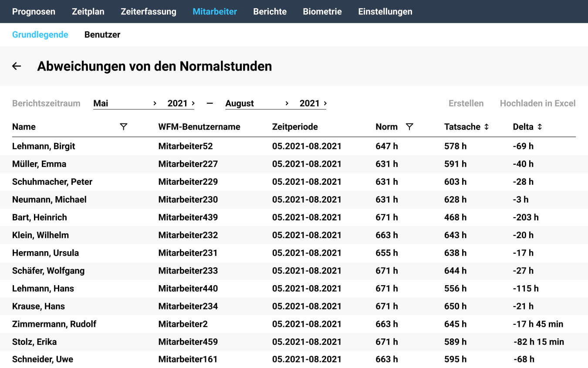Viewport: 588px width, 368px height.
Task: Click the Name column header
Action: (x=24, y=127)
